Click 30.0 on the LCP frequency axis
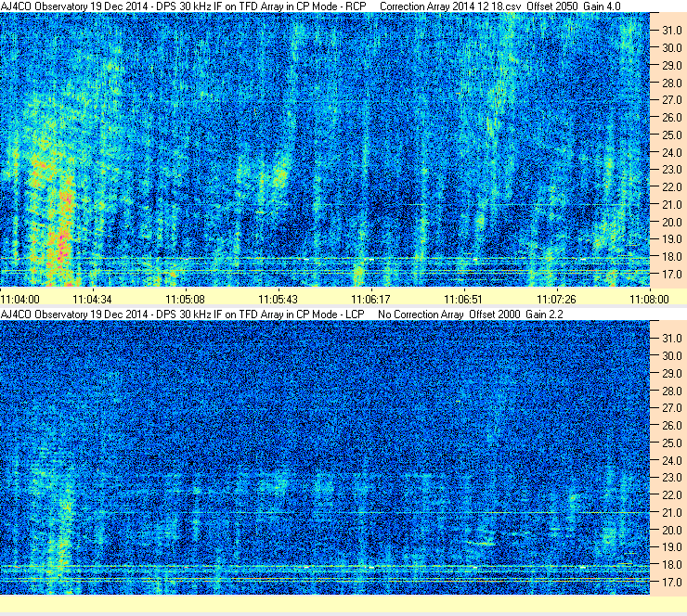687x616 pixels. point(671,356)
